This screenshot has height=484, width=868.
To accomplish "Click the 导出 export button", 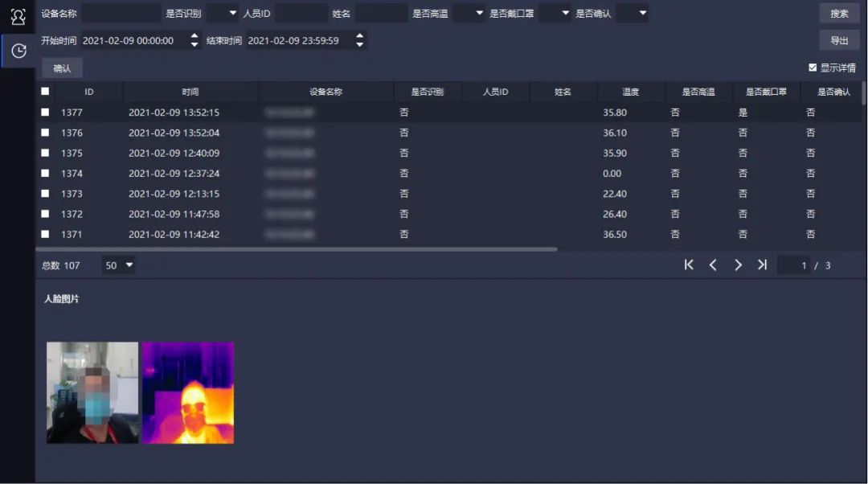I will [x=839, y=41].
